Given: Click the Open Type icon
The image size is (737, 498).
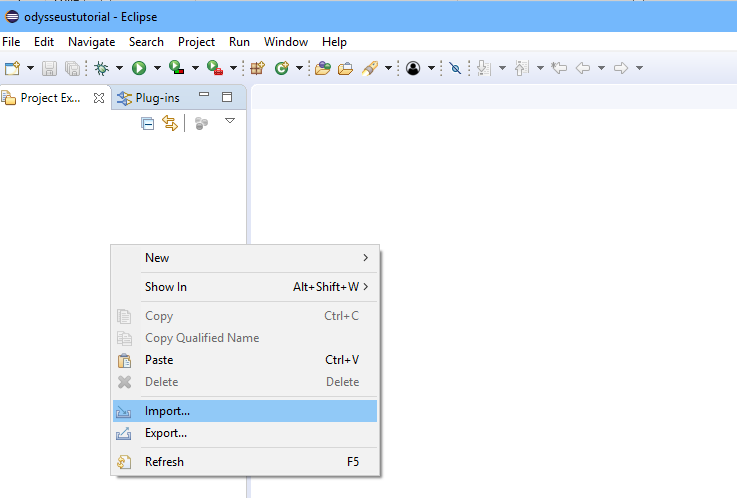Looking at the screenshot, I should pos(322,68).
